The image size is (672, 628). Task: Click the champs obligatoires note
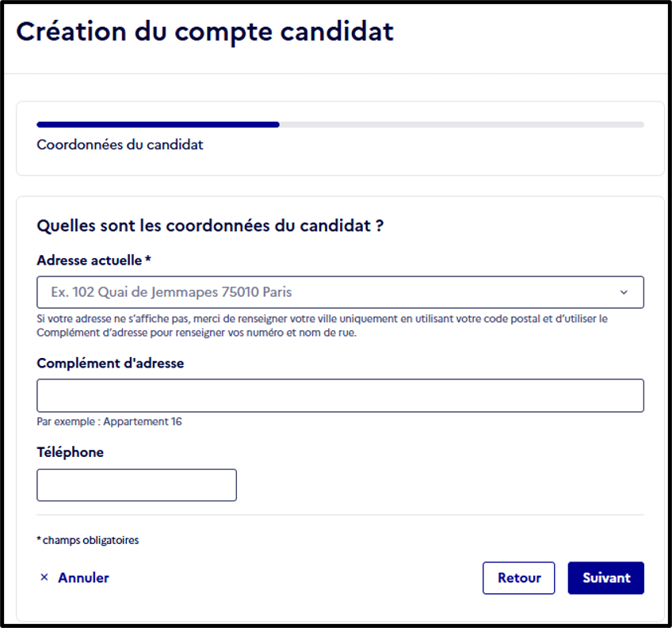pos(88,540)
